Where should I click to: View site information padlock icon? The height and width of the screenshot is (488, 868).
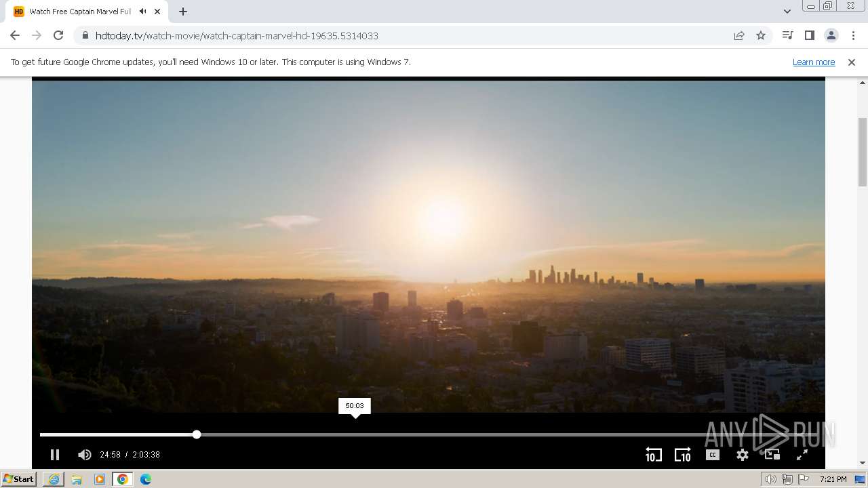click(x=85, y=35)
